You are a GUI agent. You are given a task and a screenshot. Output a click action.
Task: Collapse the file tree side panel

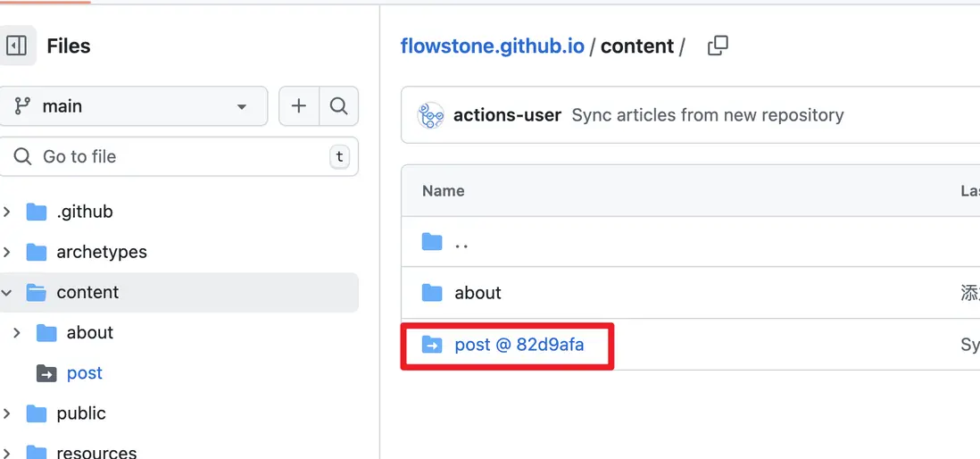[x=17, y=46]
